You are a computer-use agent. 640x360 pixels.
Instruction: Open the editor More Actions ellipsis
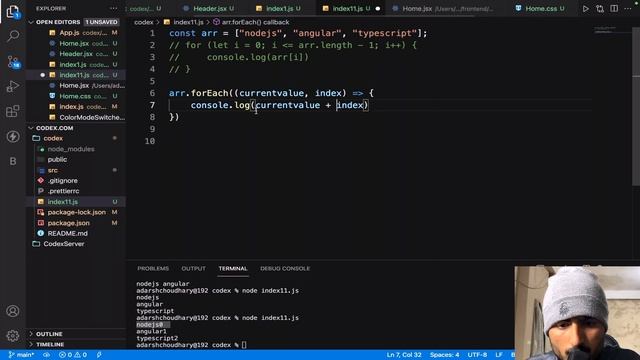click(x=628, y=9)
